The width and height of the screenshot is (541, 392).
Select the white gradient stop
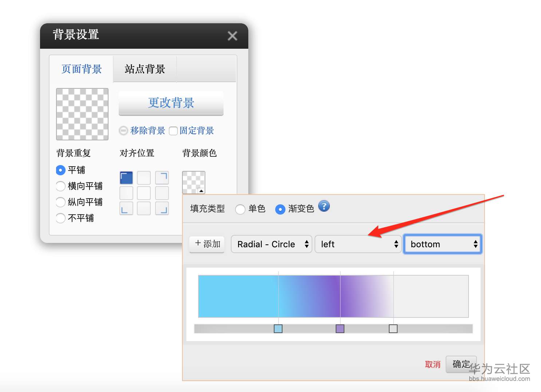(393, 329)
